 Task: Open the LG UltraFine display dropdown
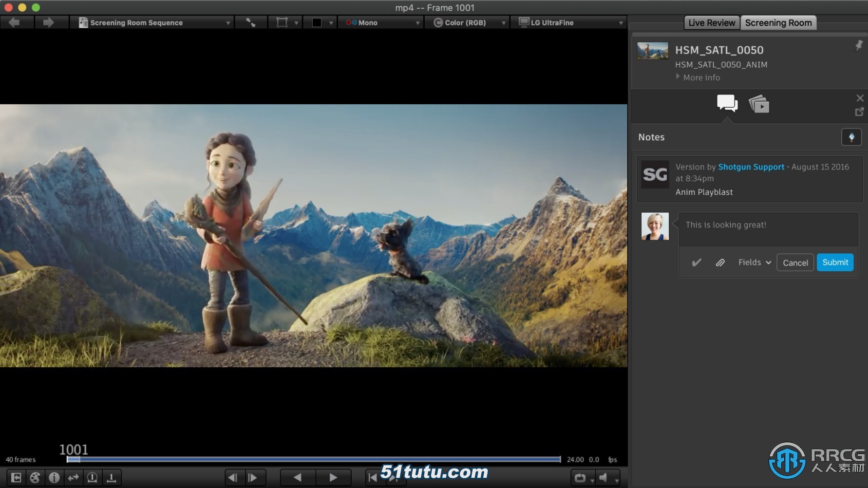pyautogui.click(x=568, y=22)
